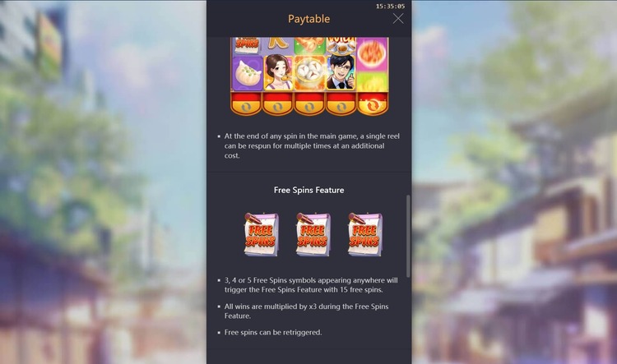Click the paytable vertical scrollbar
Screen dimensions: 617x364
click(408, 236)
